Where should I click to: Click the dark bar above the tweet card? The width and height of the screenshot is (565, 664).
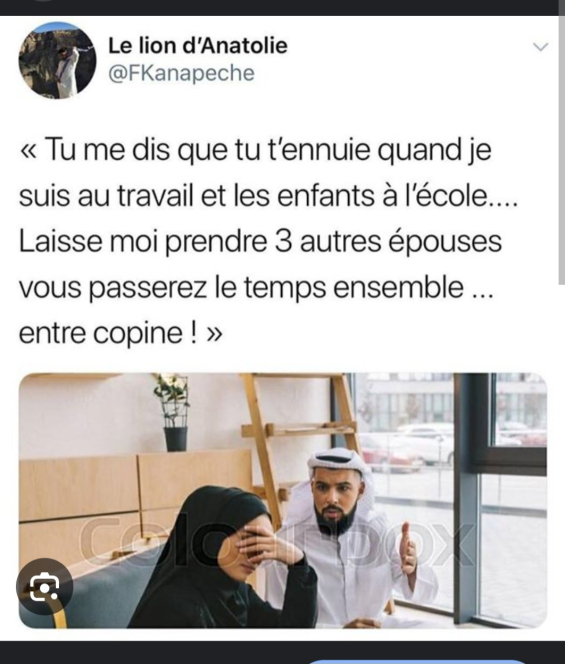pyautogui.click(x=282, y=8)
